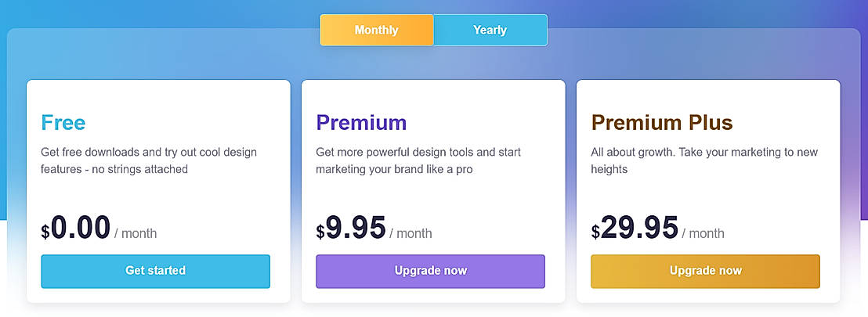Click the Premium plan description text

click(418, 160)
